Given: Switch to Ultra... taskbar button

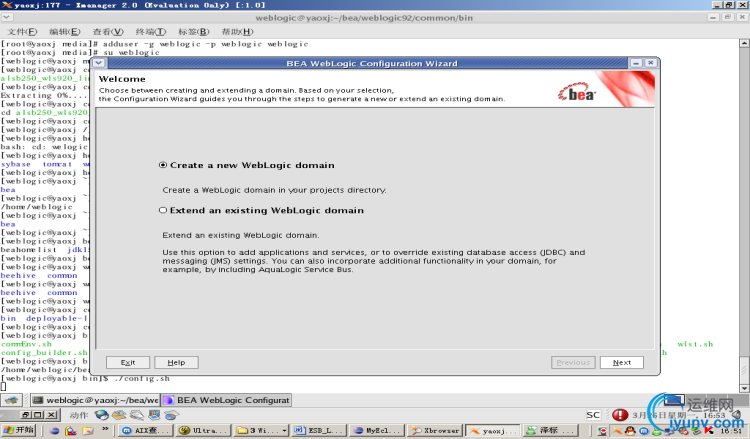Looking at the screenshot, I should click(203, 430).
